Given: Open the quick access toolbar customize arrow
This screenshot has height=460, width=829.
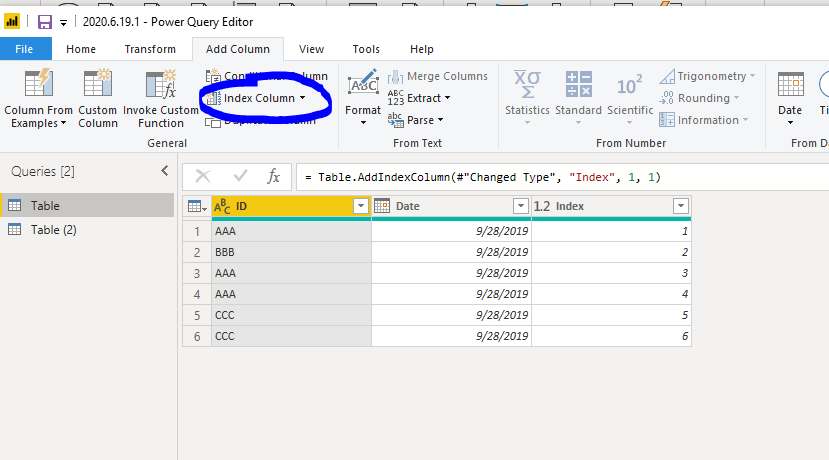Looking at the screenshot, I should click(x=63, y=23).
